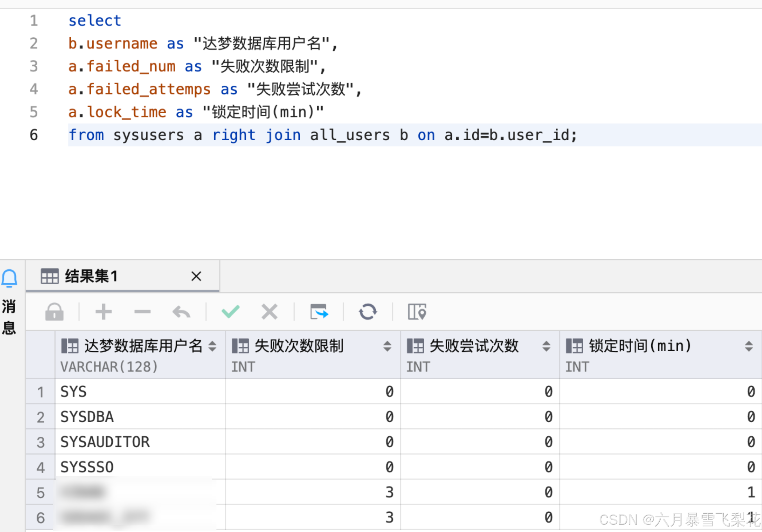The height and width of the screenshot is (532, 762).
Task: Sort by 锁定时间(min) column arrows
Action: (749, 346)
